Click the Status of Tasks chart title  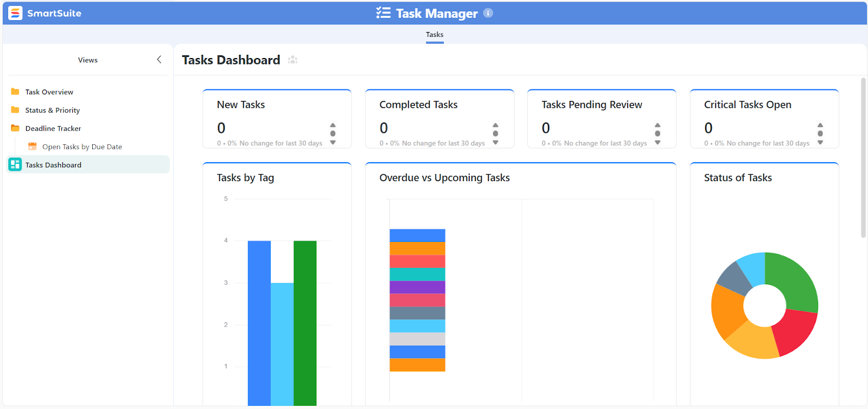coord(738,178)
